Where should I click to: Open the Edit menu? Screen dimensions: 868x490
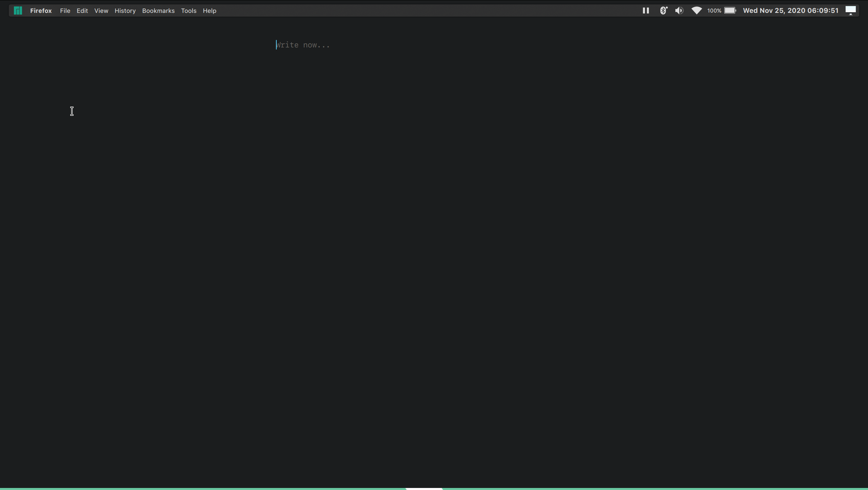click(82, 11)
